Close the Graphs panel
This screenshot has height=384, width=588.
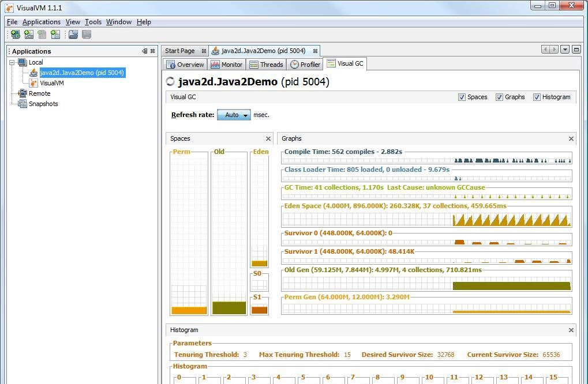[571, 138]
